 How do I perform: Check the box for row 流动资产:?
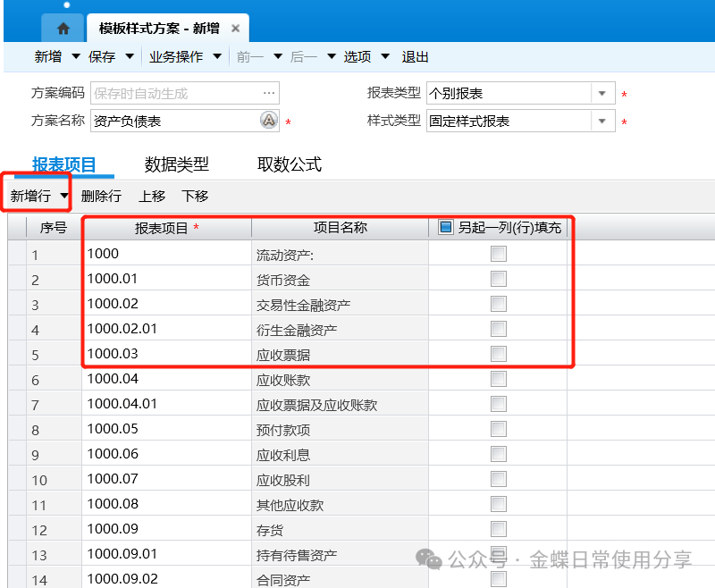[x=498, y=254]
